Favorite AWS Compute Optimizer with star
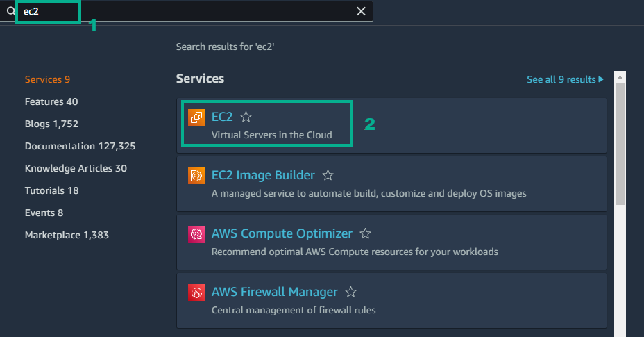 click(x=365, y=233)
